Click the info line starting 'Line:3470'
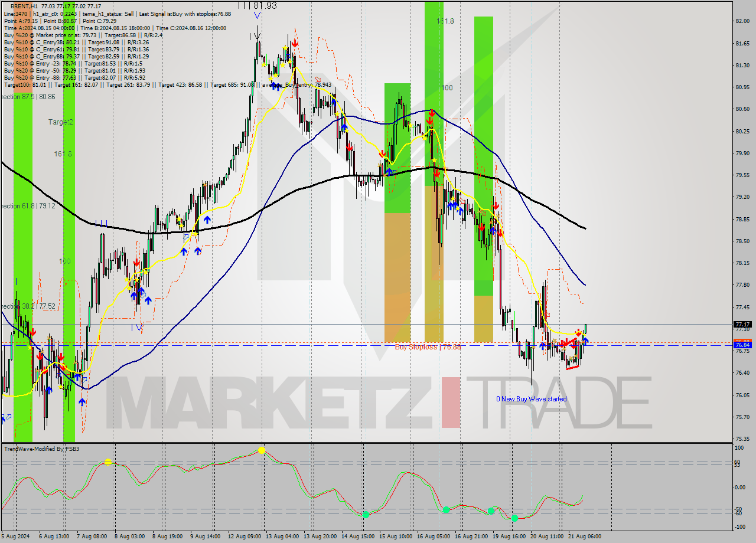This screenshot has height=543, width=756. 117,13
